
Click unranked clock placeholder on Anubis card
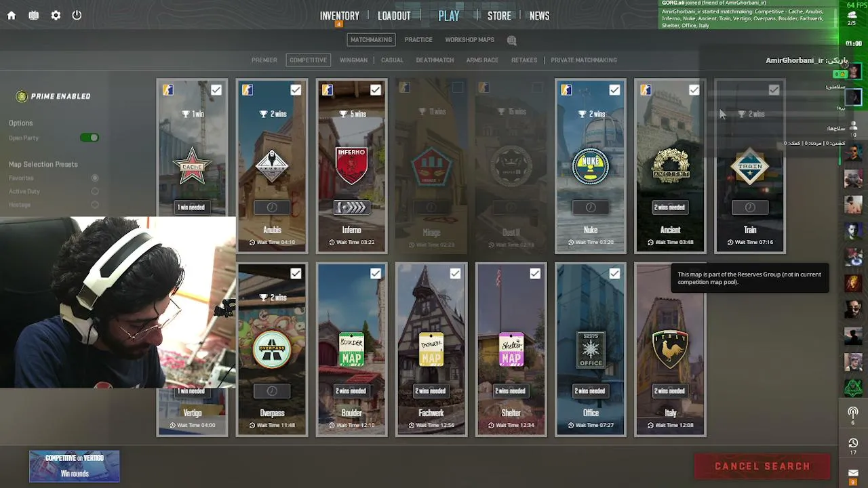click(271, 207)
